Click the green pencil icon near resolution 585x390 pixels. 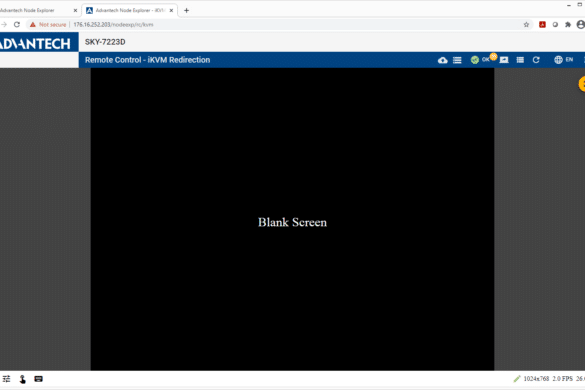517,379
